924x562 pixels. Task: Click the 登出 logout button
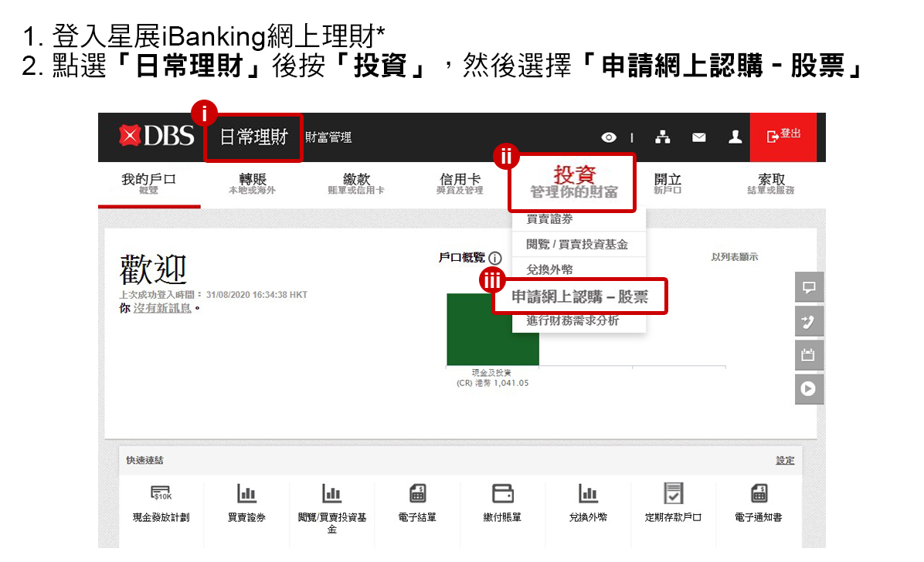tap(783, 137)
